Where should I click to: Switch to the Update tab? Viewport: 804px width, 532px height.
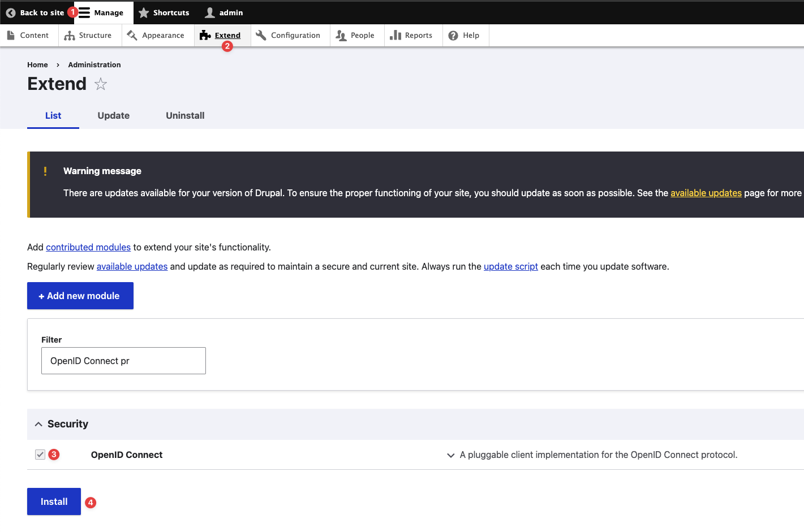(113, 115)
